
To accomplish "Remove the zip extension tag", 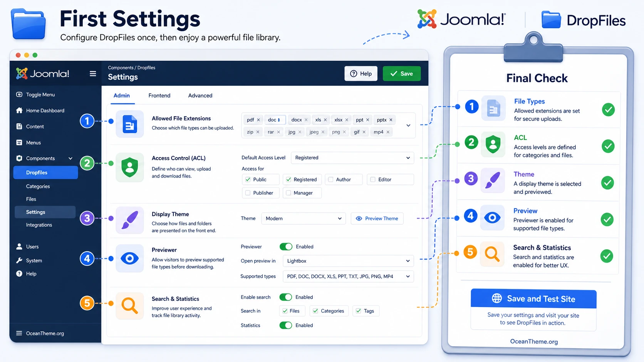I will click(x=258, y=132).
